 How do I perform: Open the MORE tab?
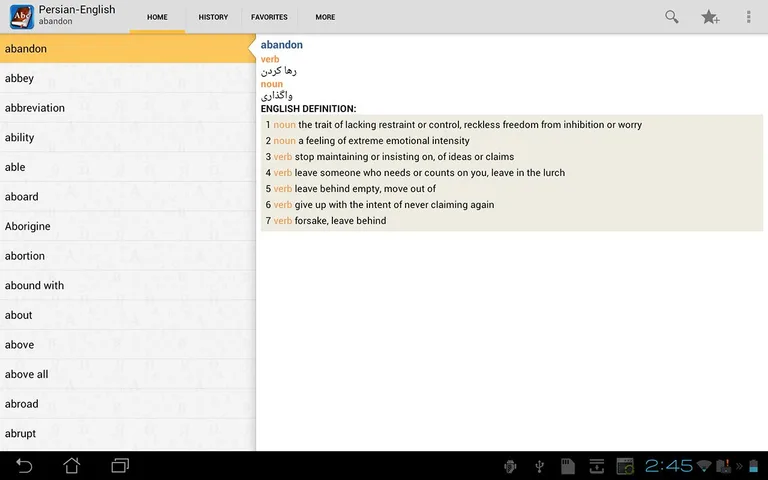(x=325, y=17)
